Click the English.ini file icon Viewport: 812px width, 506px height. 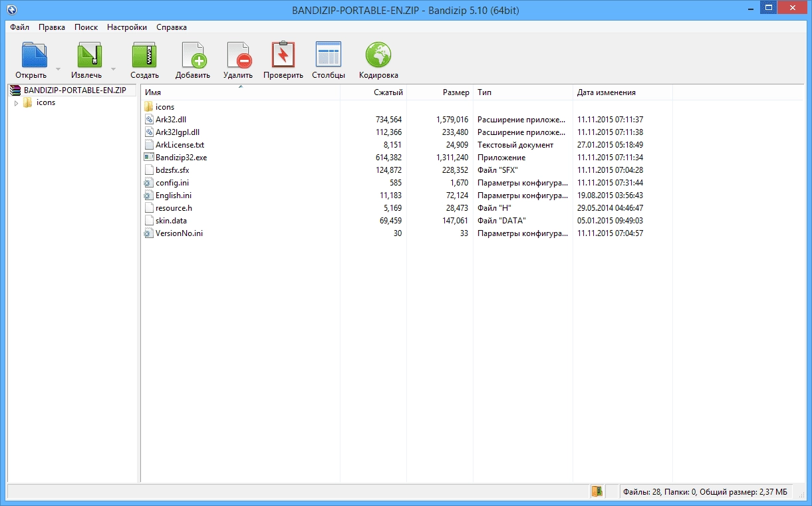(149, 195)
